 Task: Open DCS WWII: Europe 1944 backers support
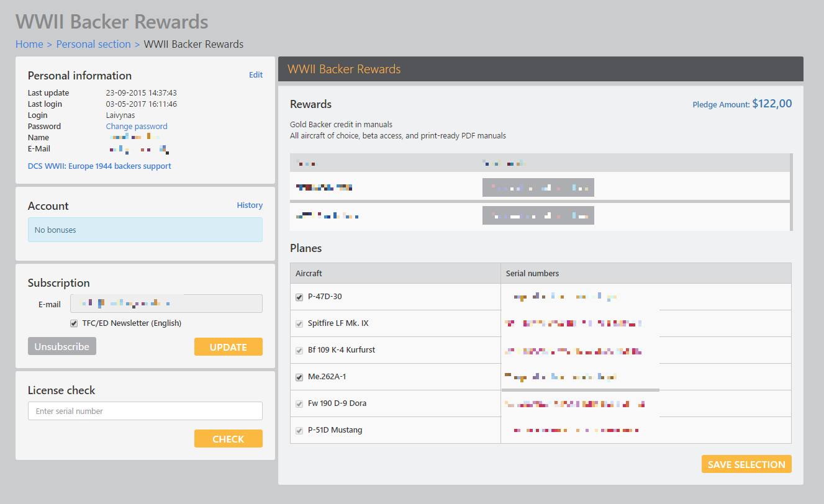[99, 166]
